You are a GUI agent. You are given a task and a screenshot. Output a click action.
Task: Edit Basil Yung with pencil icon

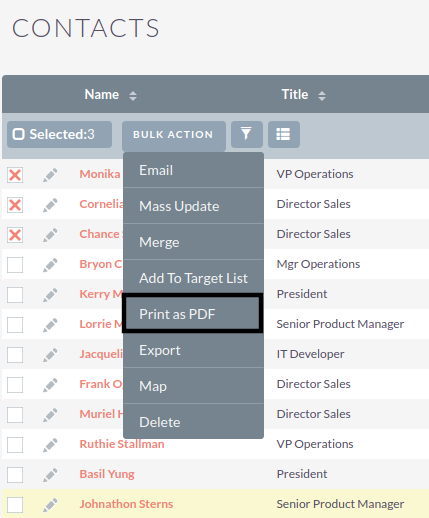pos(50,475)
